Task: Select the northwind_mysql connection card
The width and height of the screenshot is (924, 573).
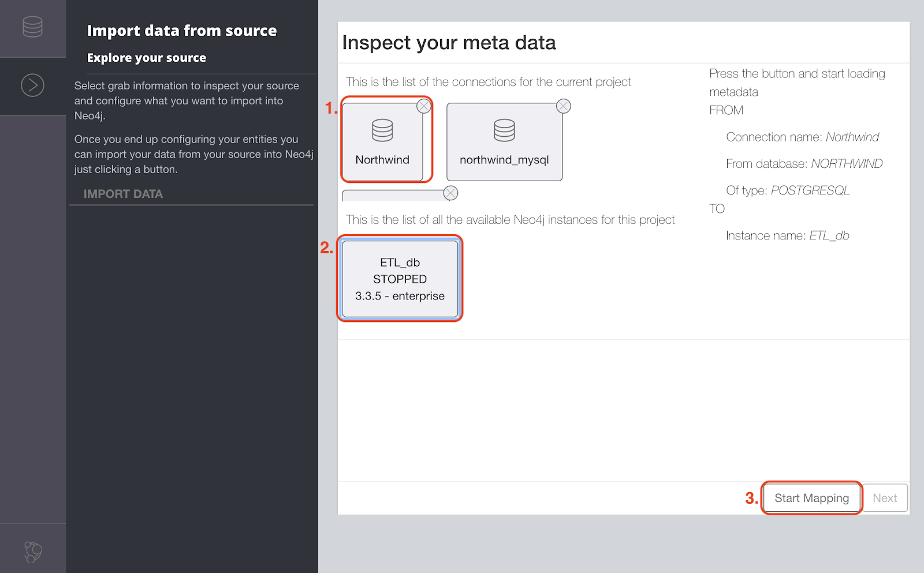Action: [x=504, y=141]
